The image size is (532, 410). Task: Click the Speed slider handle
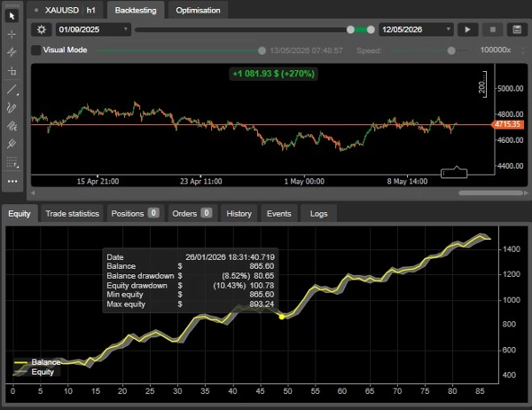click(x=451, y=51)
